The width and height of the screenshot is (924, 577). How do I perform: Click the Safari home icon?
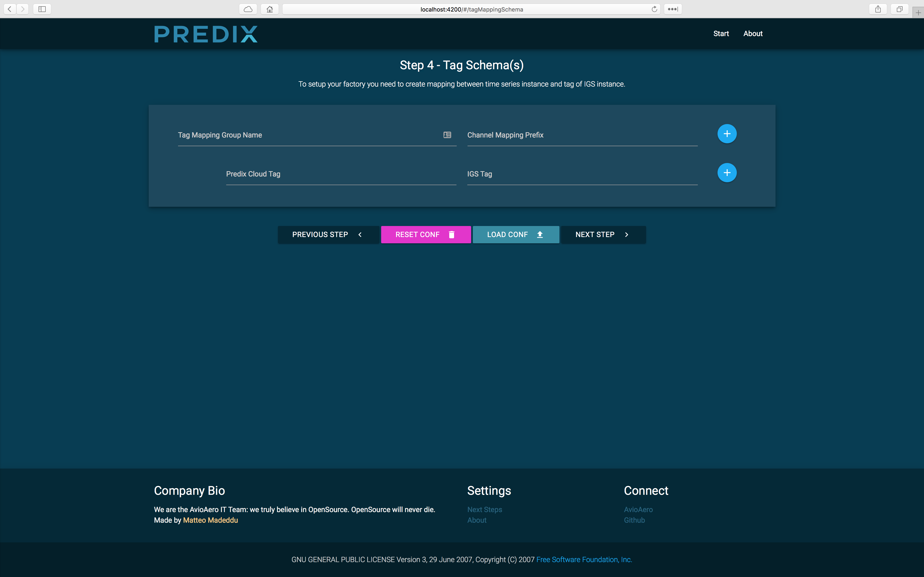[x=269, y=9]
